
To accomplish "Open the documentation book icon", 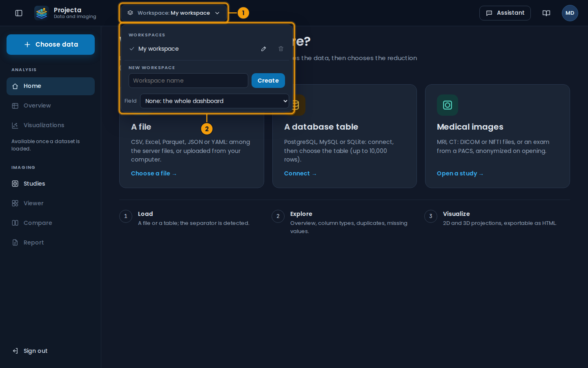I will (x=546, y=13).
